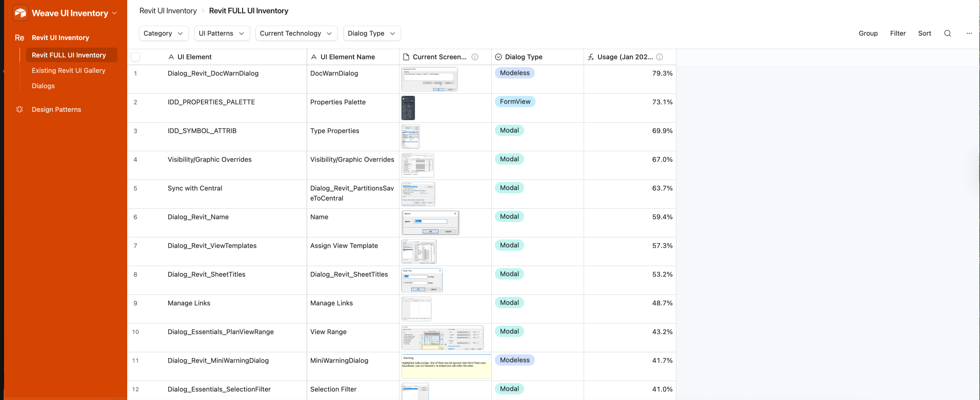Click the Modeless tag in the MiniWarningDialog row
Screen dimensions: 980x400
tap(515, 360)
